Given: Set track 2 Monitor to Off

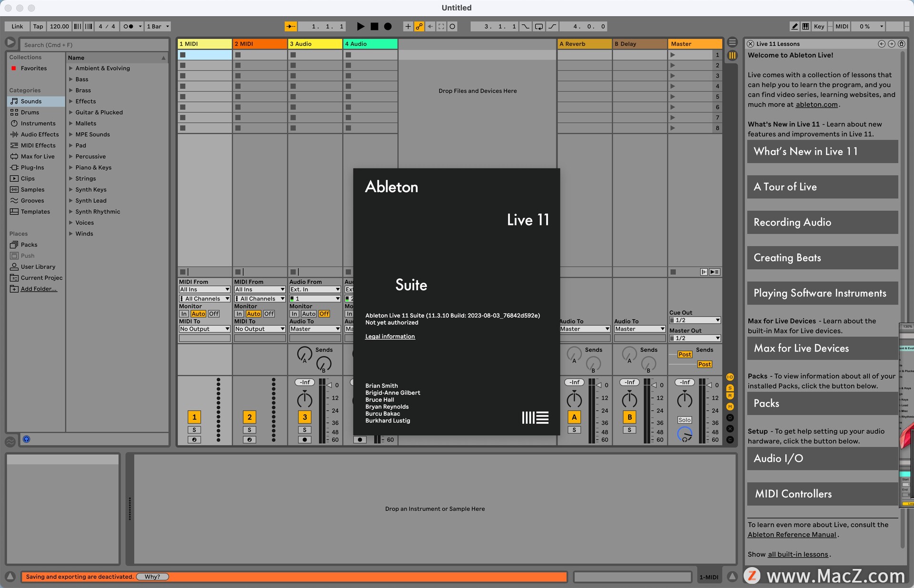Looking at the screenshot, I should coord(269,314).
